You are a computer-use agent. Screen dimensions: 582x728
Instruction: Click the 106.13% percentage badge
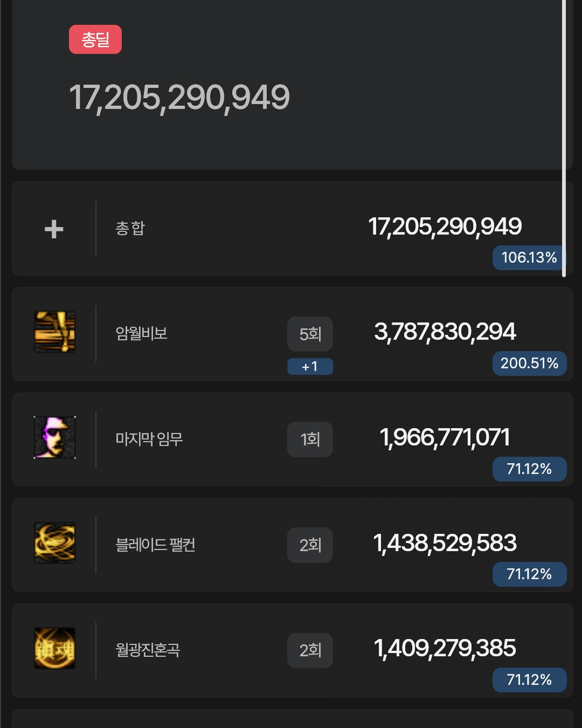point(529,258)
